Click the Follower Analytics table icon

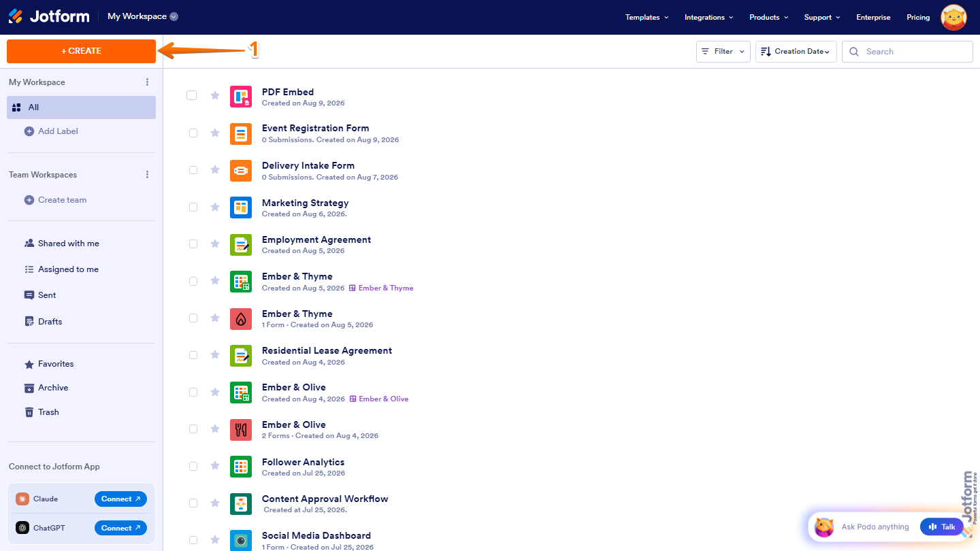click(241, 467)
